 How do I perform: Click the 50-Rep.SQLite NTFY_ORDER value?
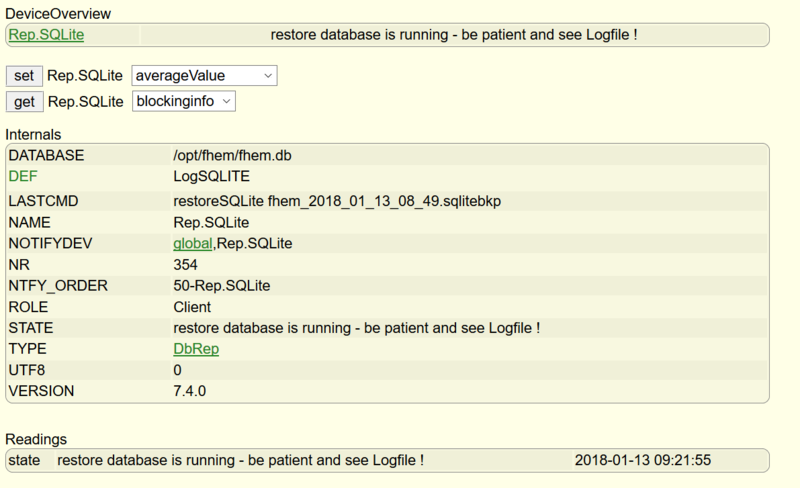(221, 285)
